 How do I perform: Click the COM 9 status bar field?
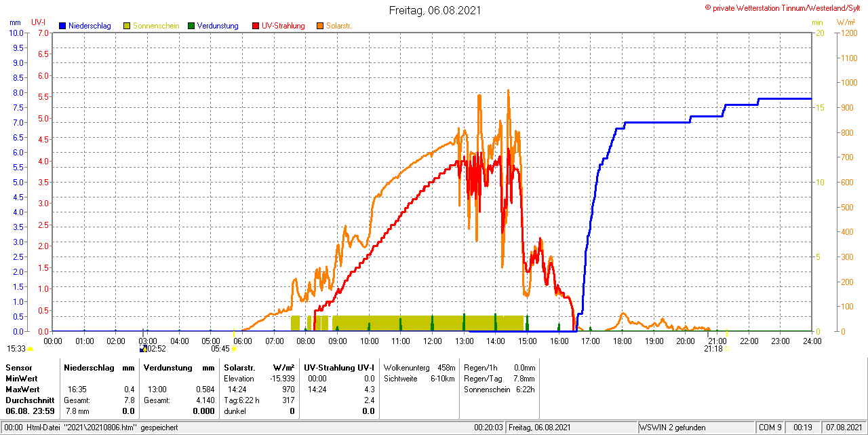770,428
